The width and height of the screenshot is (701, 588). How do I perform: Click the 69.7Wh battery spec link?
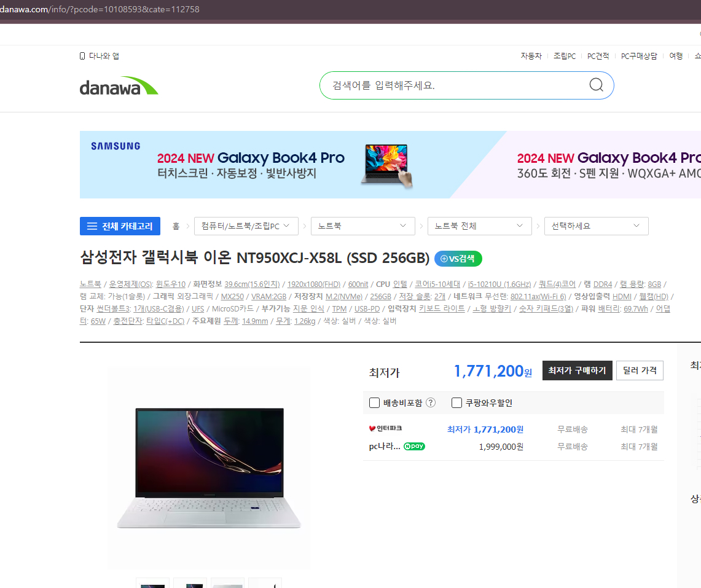point(636,308)
